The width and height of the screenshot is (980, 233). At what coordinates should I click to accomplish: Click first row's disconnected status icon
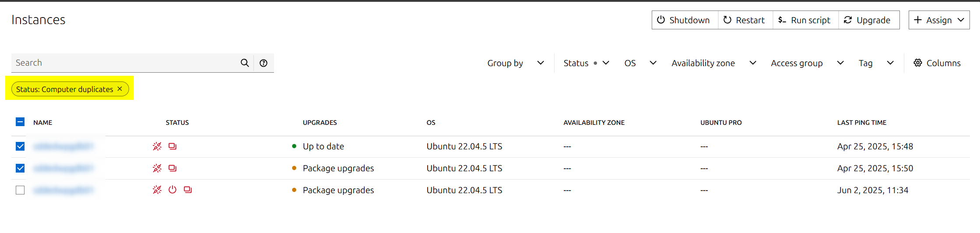pos(157,146)
